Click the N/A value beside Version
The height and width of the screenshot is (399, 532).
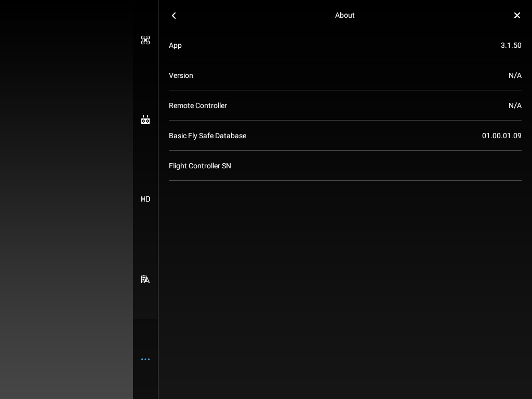(x=515, y=75)
